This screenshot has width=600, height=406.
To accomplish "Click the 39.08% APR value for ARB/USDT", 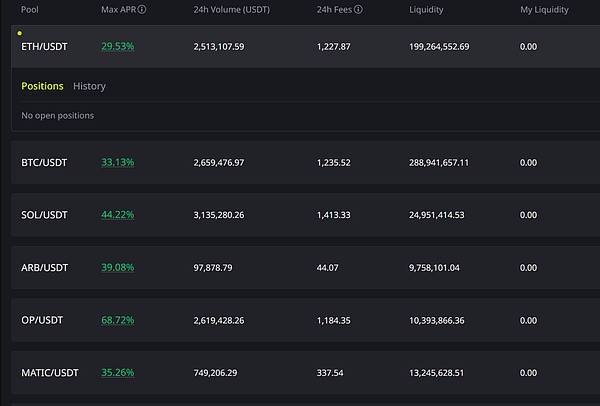I will 118,268.
